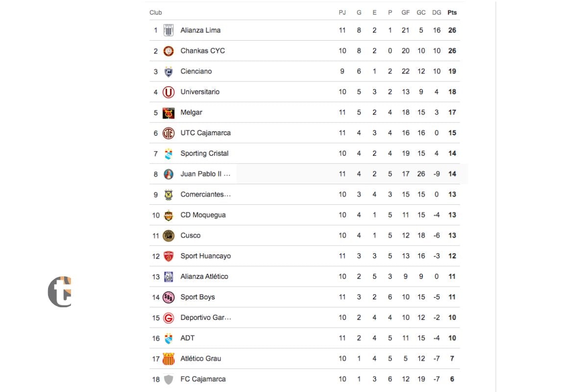Open the Universitario crest icon

pos(168,92)
